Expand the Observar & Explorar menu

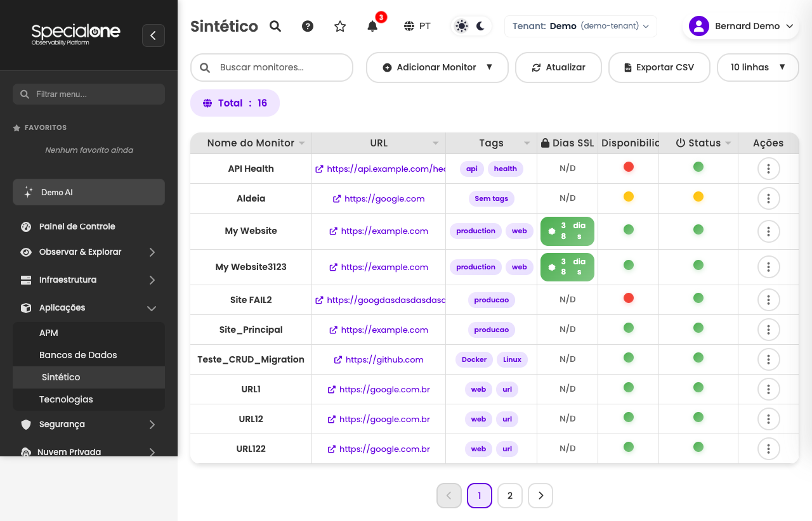89,252
